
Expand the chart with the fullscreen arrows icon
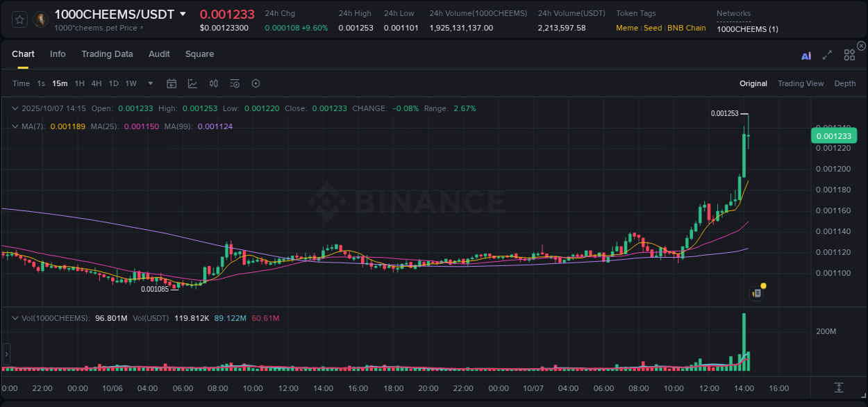click(827, 54)
